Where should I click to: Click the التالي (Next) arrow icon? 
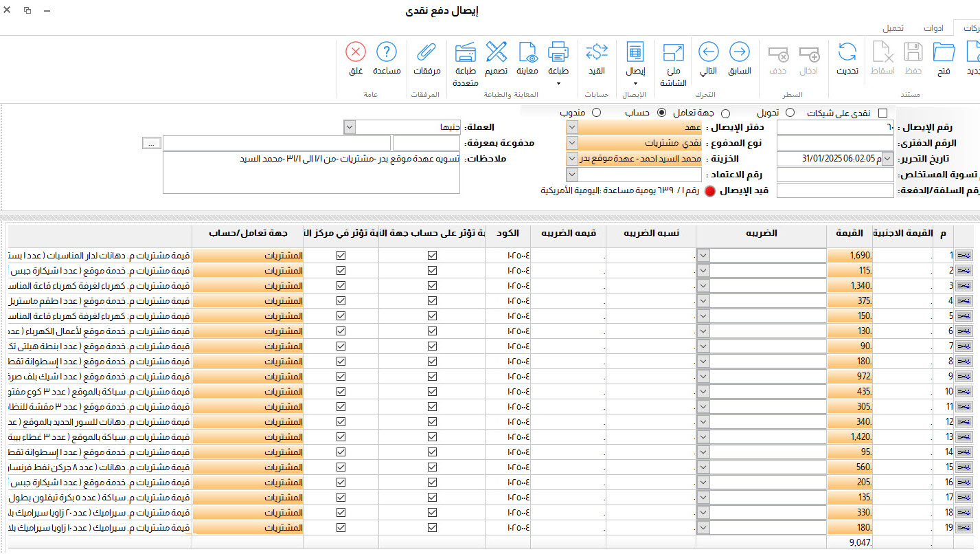tap(708, 52)
